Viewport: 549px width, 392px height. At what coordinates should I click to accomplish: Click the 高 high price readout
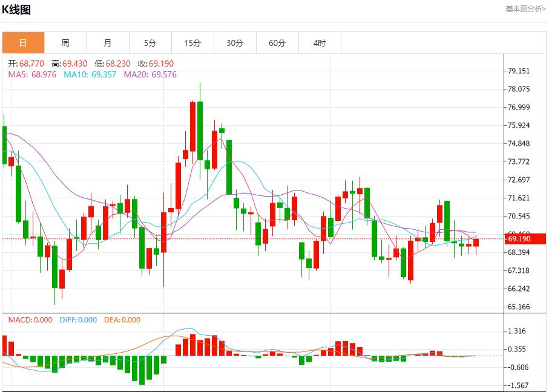70,64
